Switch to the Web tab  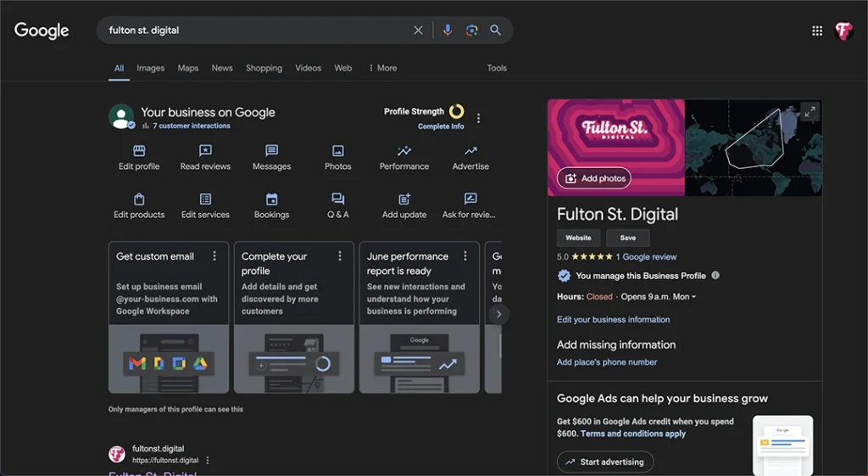pos(342,68)
